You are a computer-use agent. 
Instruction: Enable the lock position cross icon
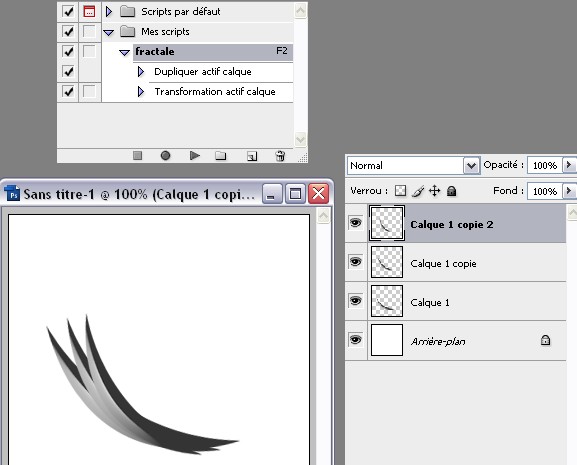[435, 191]
